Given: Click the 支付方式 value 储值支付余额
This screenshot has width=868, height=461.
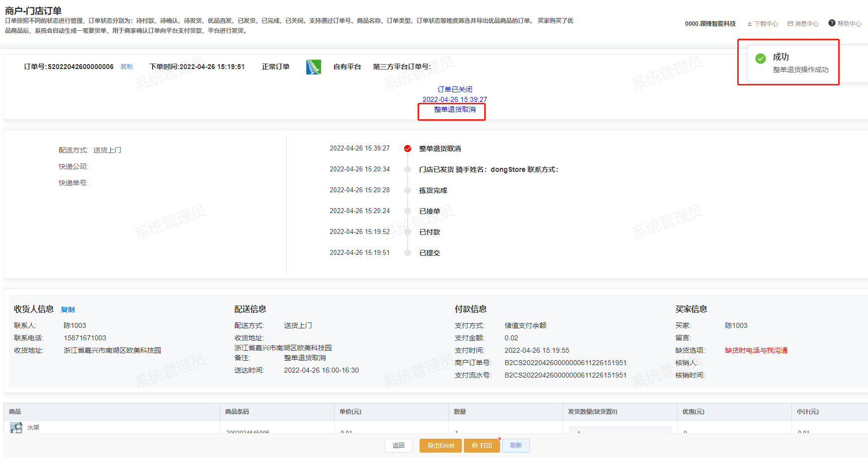Looking at the screenshot, I should coord(525,325).
